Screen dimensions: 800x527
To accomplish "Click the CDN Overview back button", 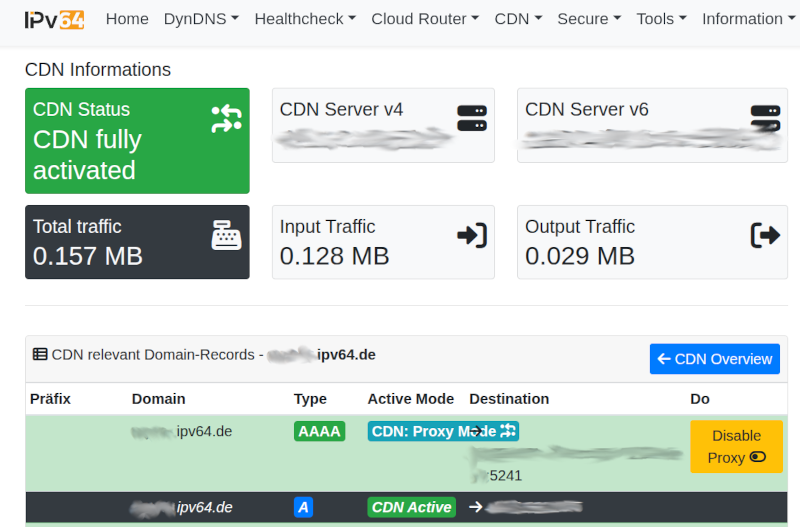I will (714, 359).
